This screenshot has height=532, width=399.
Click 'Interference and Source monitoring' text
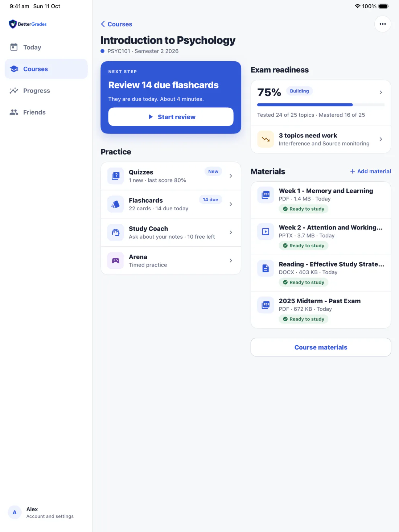click(x=324, y=144)
